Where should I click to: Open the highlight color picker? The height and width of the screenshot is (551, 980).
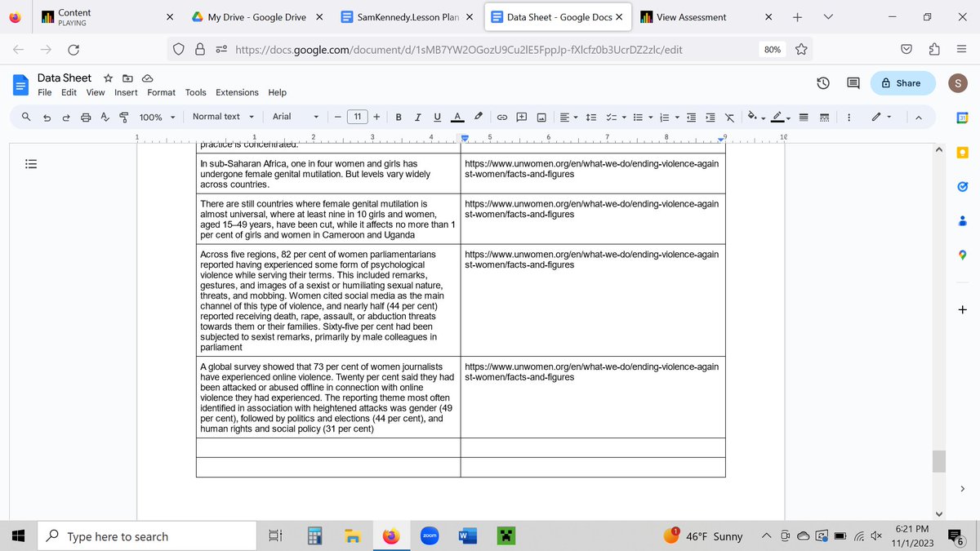479,117
